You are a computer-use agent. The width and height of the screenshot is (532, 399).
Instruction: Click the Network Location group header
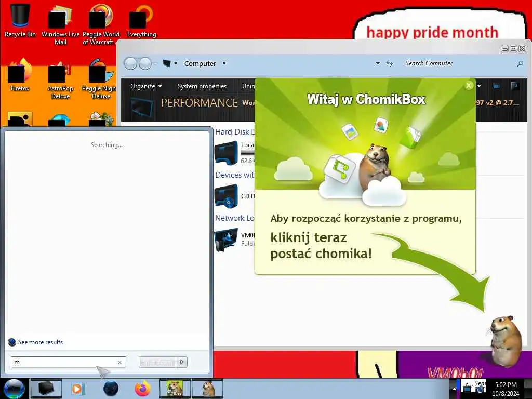tap(235, 218)
